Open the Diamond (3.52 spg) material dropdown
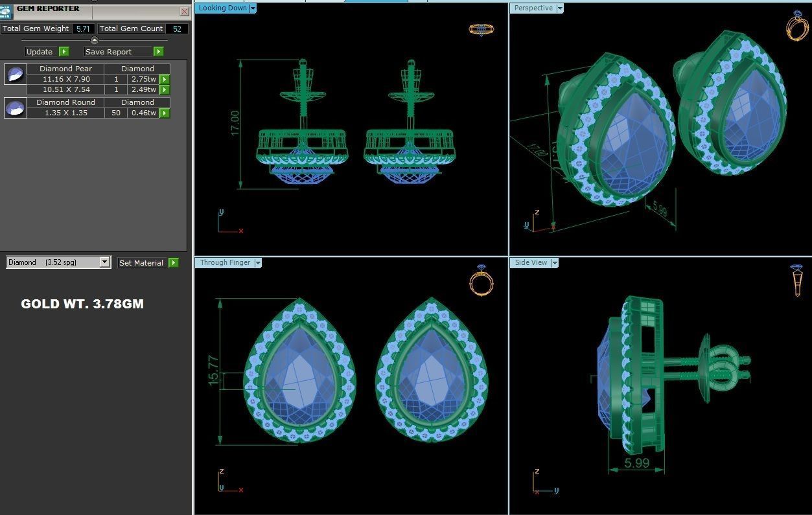The image size is (812, 515). click(58, 262)
